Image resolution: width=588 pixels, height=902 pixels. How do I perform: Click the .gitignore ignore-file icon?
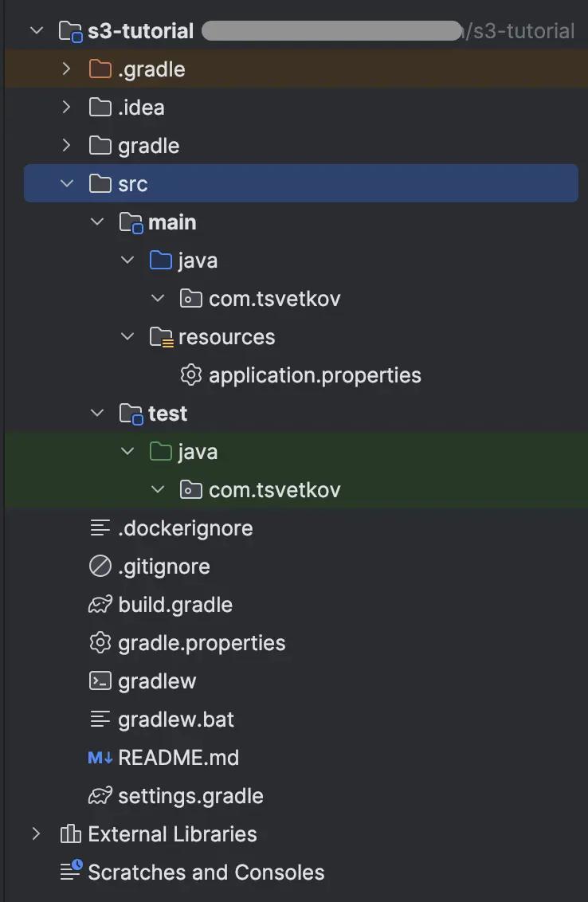(100, 566)
